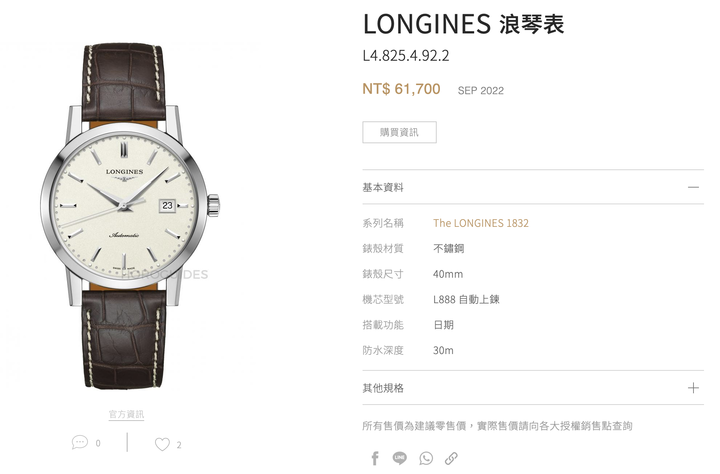Click the NT$ 61,700 price
This screenshot has width=720, height=474.
[401, 89]
